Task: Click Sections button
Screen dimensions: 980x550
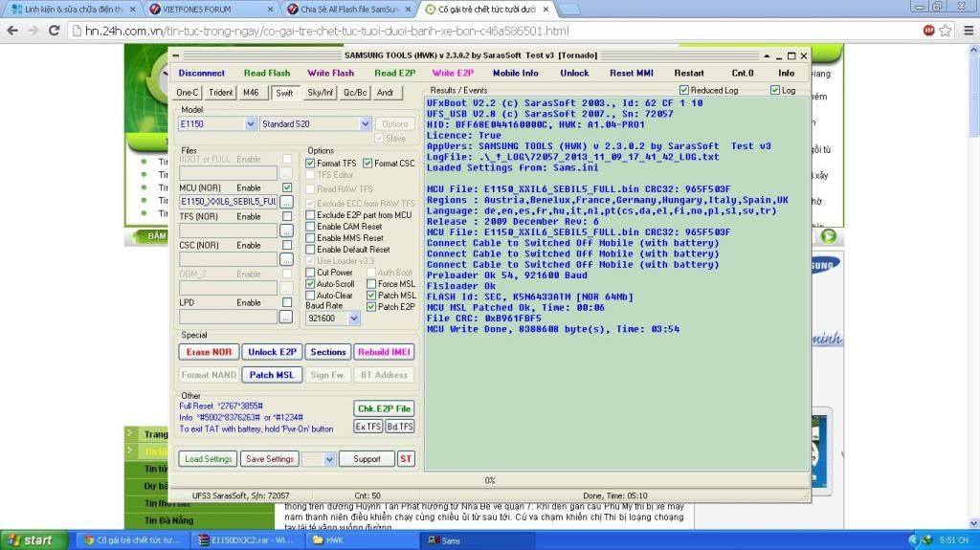Action: [328, 352]
